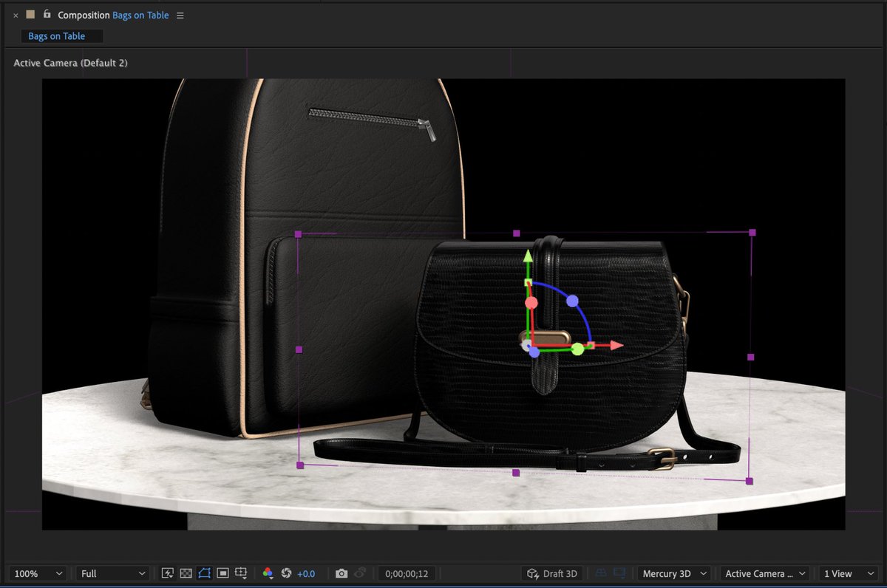Adjust the exposure value +0.0
This screenshot has height=588, width=887.
point(306,574)
